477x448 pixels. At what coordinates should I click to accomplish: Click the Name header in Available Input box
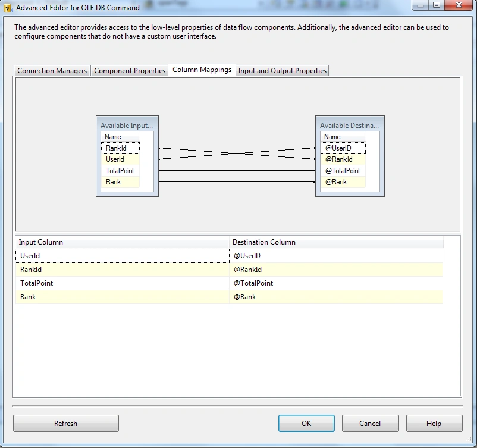[x=121, y=137]
